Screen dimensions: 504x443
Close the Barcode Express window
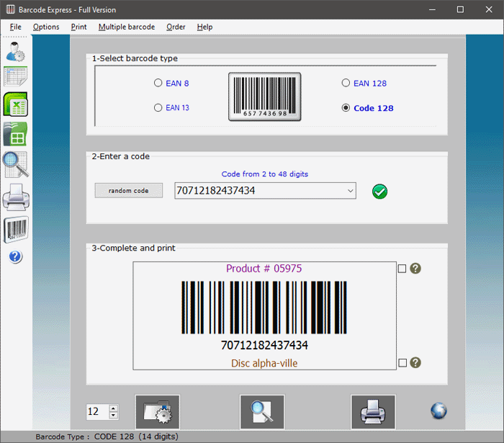pyautogui.click(x=489, y=9)
